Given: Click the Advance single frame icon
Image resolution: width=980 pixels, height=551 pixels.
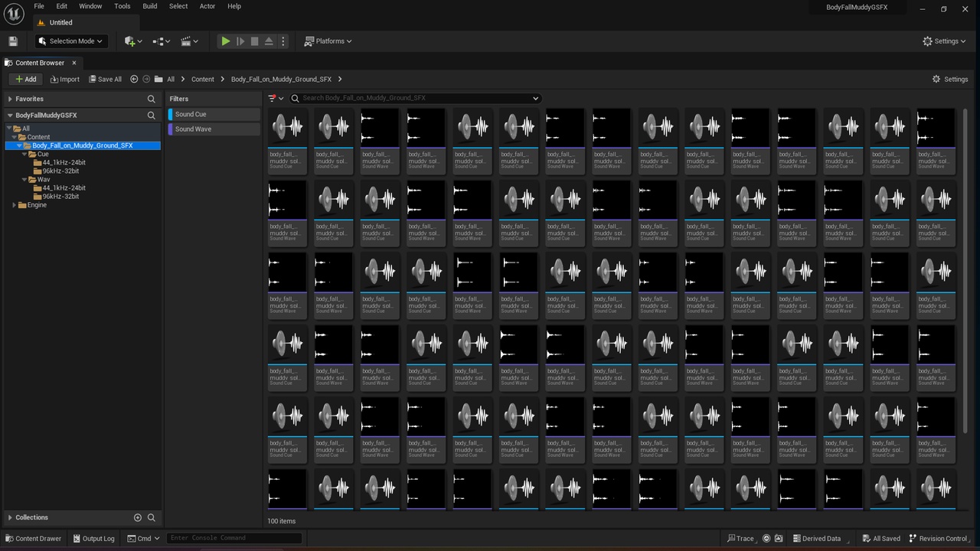Looking at the screenshot, I should click(240, 41).
